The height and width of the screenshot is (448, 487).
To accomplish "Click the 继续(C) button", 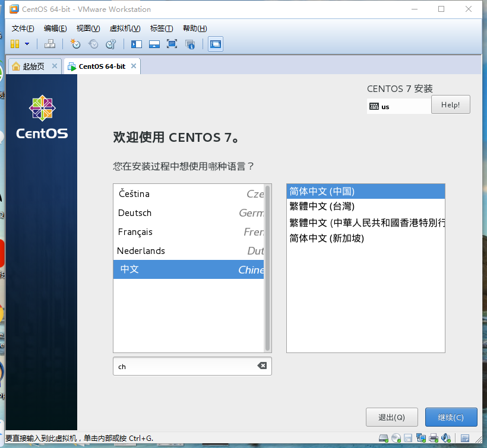I will [x=451, y=417].
